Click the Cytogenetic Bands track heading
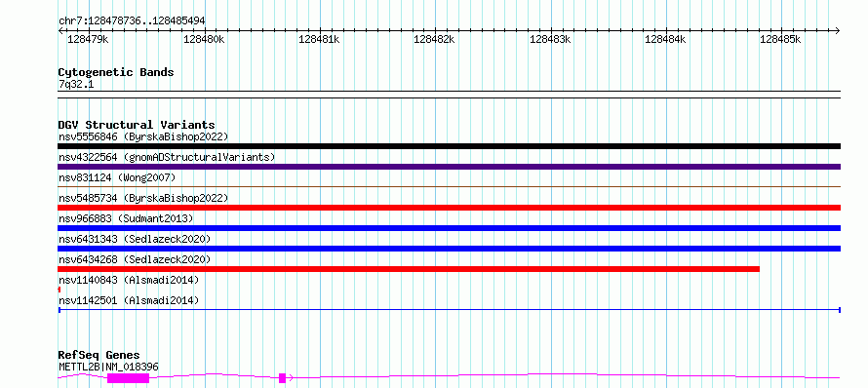 (x=116, y=72)
